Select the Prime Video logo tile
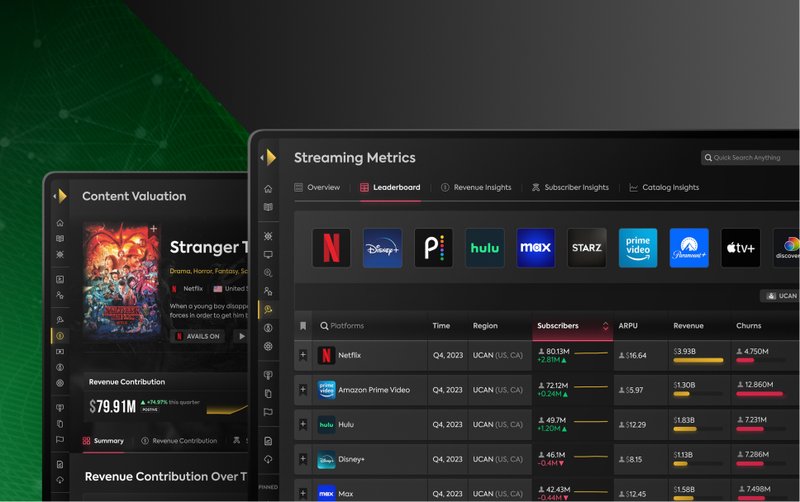The image size is (800, 502). [x=638, y=248]
